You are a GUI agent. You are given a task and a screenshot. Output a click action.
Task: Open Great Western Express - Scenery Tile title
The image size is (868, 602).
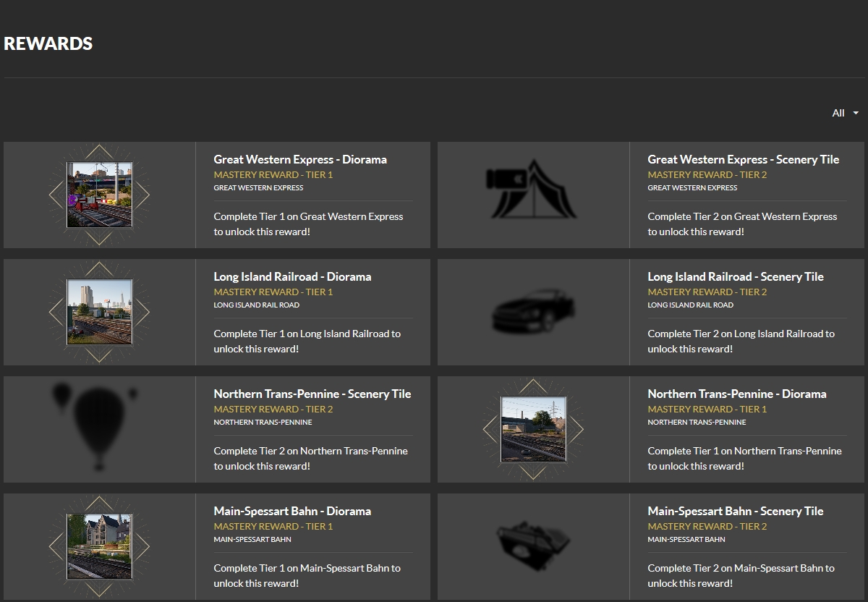point(744,159)
